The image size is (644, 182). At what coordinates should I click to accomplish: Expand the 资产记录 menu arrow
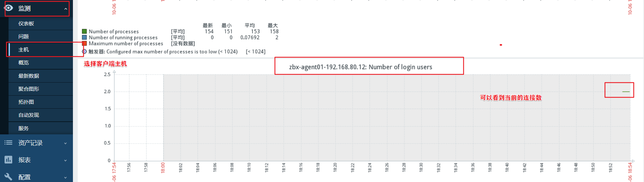[65, 143]
